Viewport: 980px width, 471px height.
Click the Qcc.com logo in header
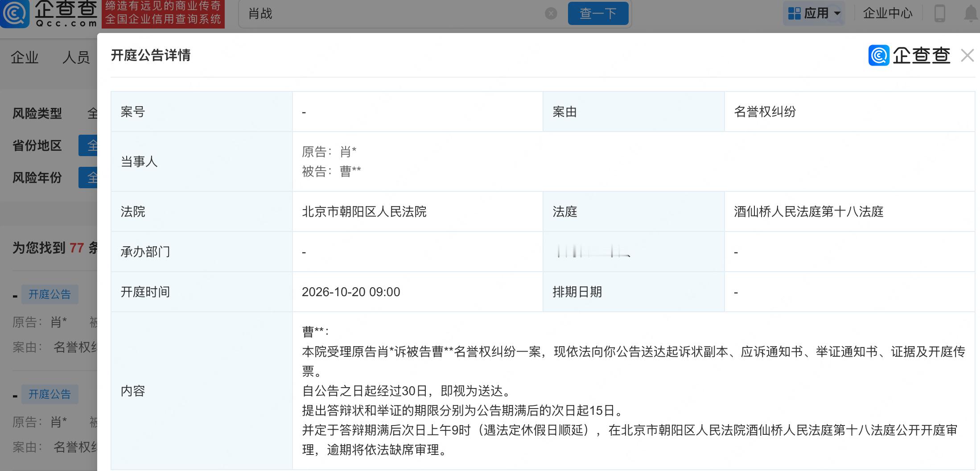[x=50, y=13]
